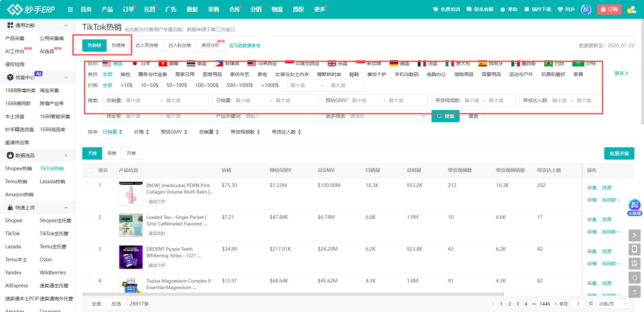Image resolution: width=644 pixels, height=312 pixels.
Task: Focus the 前往 page number input
Action: click(x=579, y=304)
